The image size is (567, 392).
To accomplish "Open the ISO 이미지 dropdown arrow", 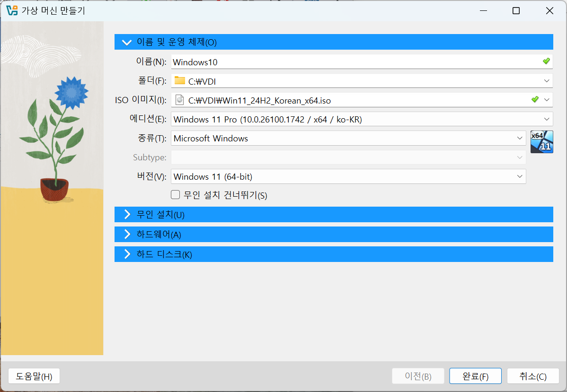I will coord(547,100).
